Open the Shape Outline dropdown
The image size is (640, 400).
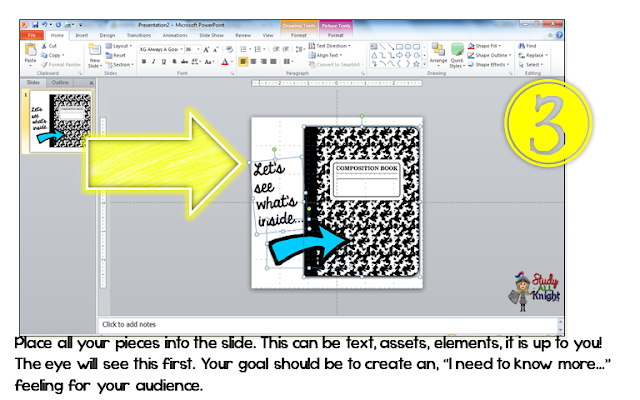point(489,56)
